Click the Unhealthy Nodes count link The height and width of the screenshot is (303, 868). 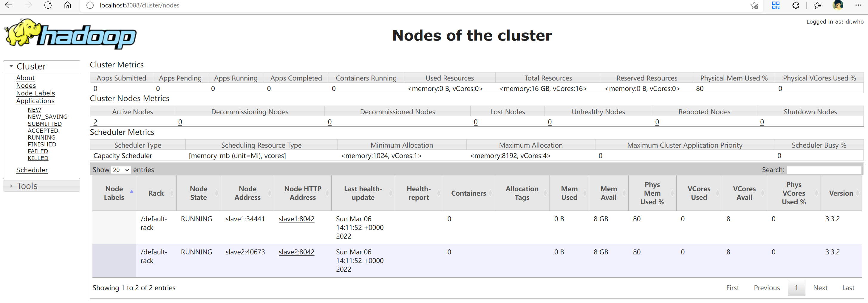click(x=550, y=122)
